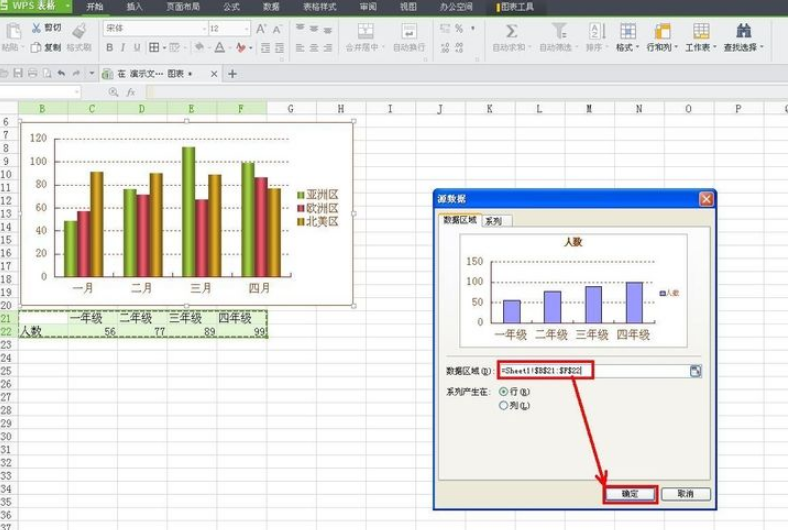Open the 格式 dropdown
This screenshot has width=788, height=530.
(x=627, y=47)
